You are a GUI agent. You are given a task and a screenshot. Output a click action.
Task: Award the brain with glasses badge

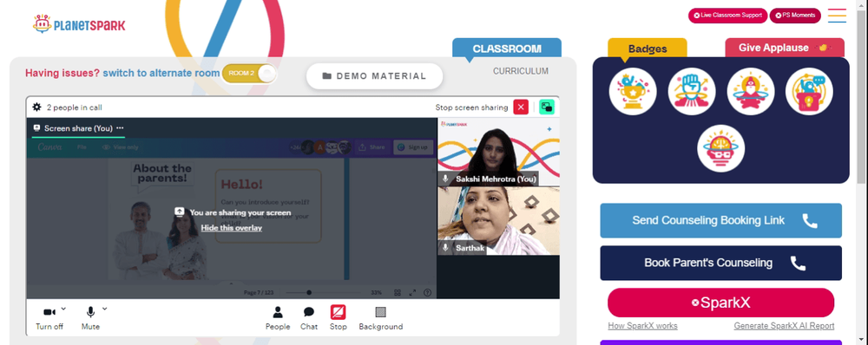(x=720, y=148)
